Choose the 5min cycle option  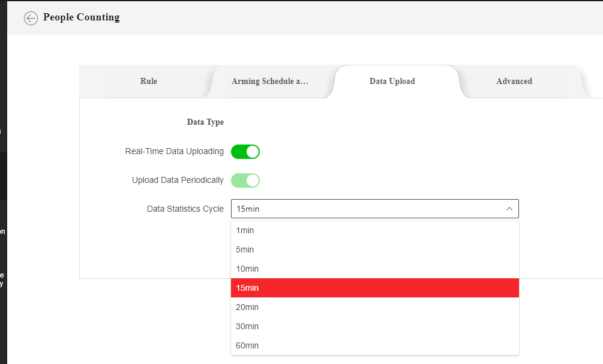point(245,249)
